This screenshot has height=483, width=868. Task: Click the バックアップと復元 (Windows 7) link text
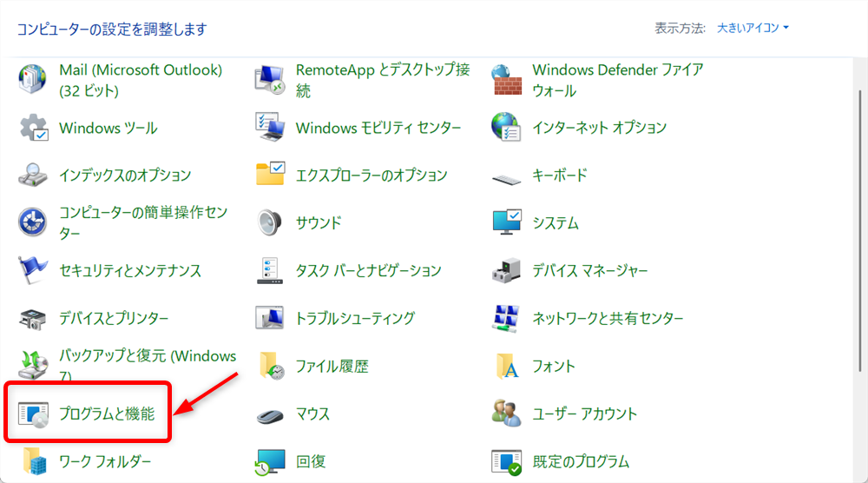tap(148, 366)
